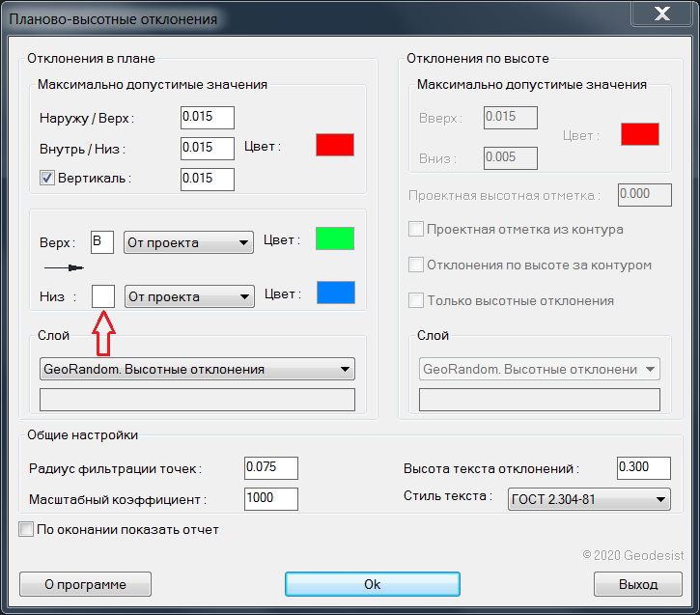Pick the blue color swatch for Низ
Viewport: 700px width, 615px height.
click(x=335, y=293)
